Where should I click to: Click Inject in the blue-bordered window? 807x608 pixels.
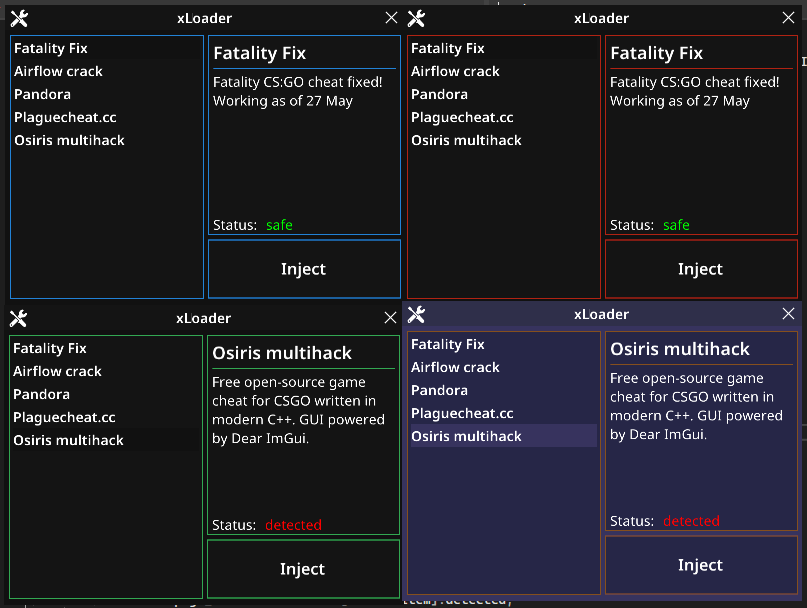304,269
